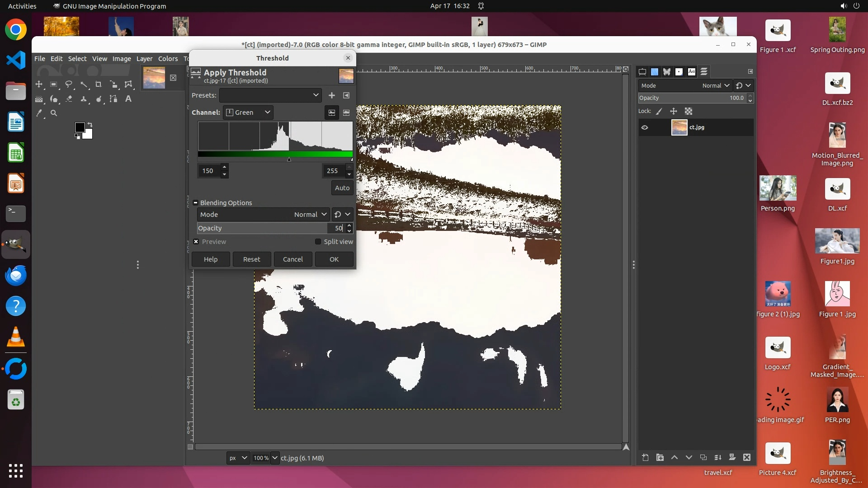Open the Colors menu
This screenshot has height=488, width=868.
pos(168,59)
